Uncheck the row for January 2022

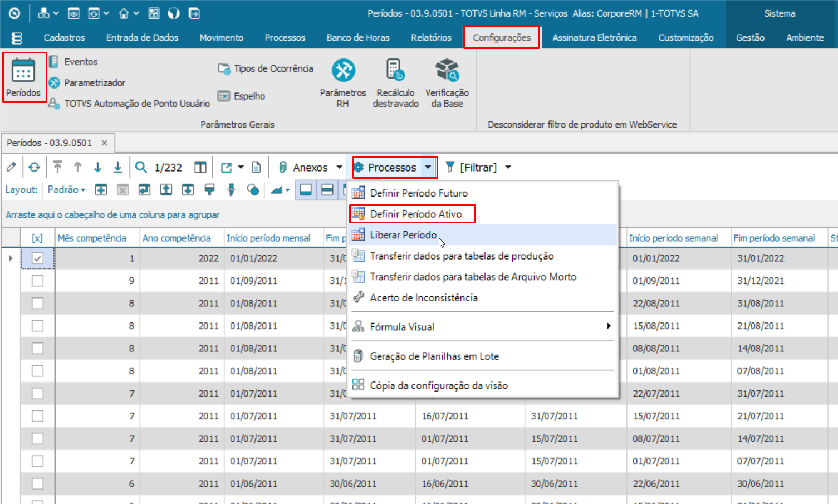pyautogui.click(x=37, y=258)
